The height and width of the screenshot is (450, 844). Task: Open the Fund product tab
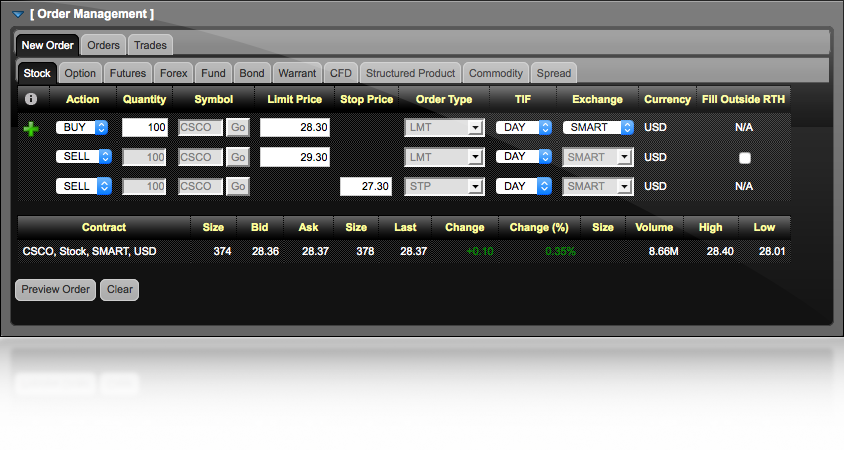point(214,73)
